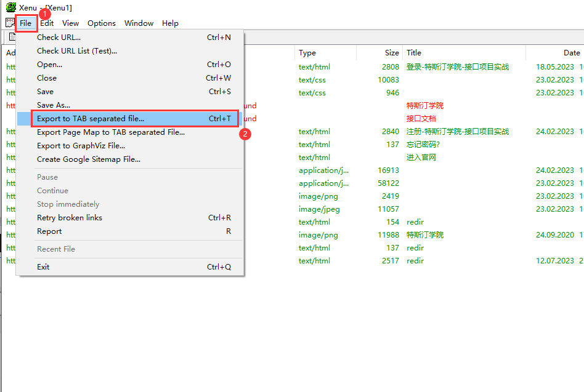Choose Check URL... from File menu
Viewport: 584px width, 392px height.
129,37
